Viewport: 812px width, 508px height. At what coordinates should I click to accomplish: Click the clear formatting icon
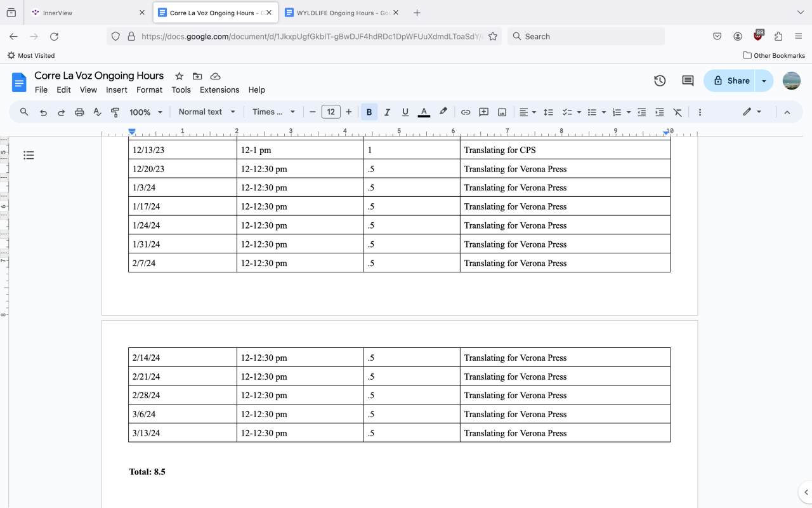pyautogui.click(x=678, y=112)
